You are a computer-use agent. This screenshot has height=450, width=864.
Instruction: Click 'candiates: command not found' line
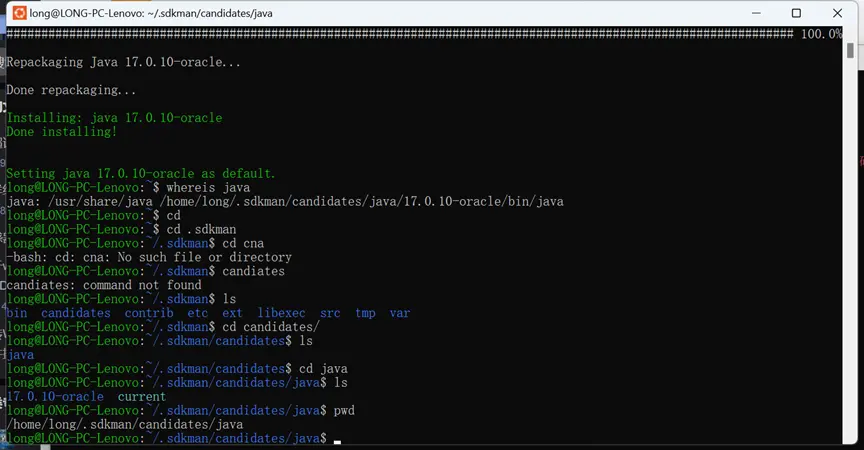click(x=104, y=285)
